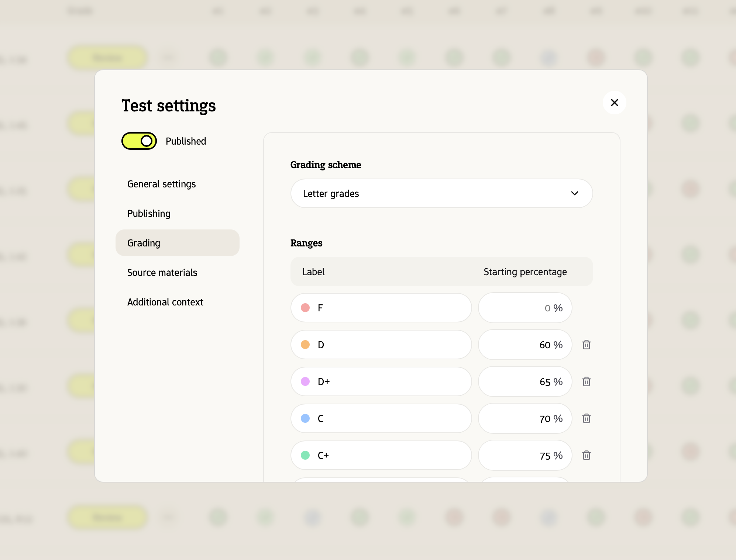
Task: Delete the C grade range
Action: tap(586, 418)
